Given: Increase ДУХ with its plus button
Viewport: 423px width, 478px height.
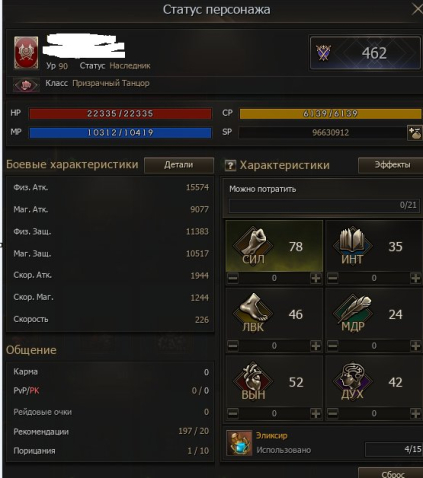Looking at the screenshot, I should click(x=416, y=414).
